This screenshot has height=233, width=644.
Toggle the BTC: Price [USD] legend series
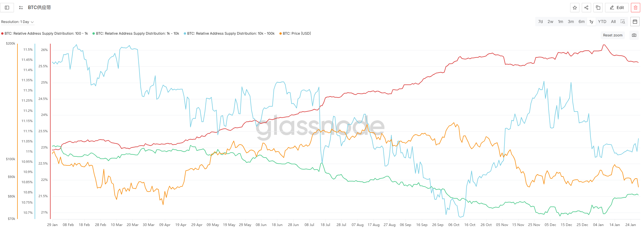[297, 33]
